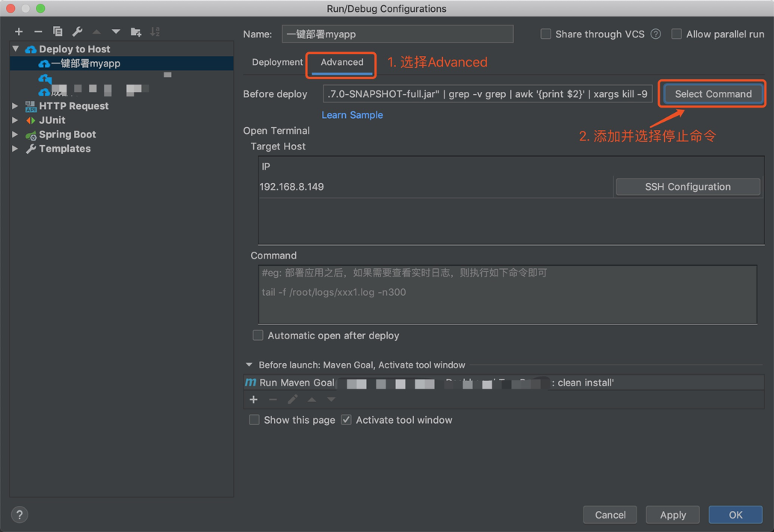Enable Share through VCS
The width and height of the screenshot is (774, 532).
(x=545, y=34)
